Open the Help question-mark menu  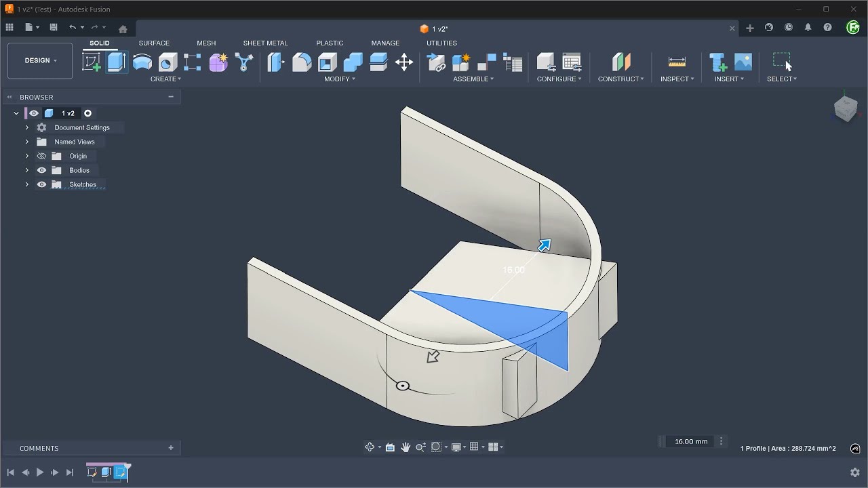point(827,28)
